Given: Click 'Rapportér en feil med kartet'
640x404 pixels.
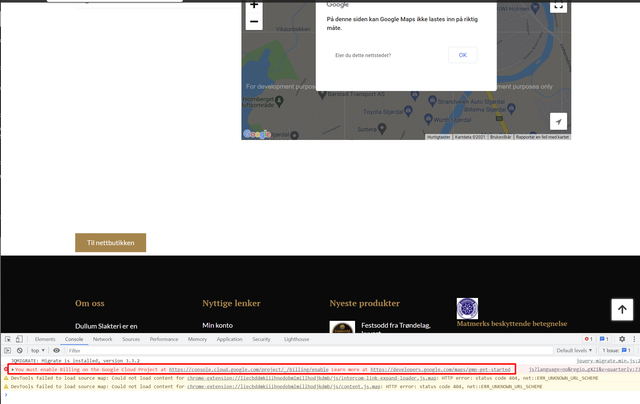Looking at the screenshot, I should click(x=542, y=137).
